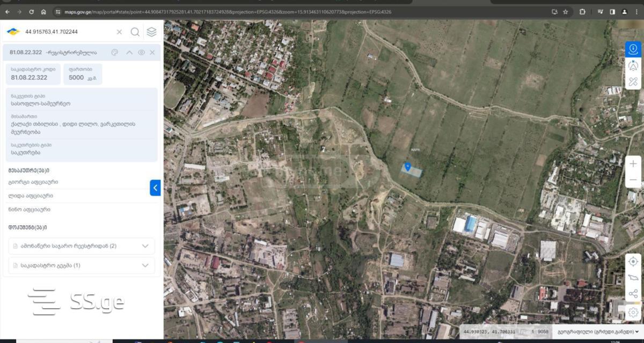
Task: Share the current map view
Action: click(633, 294)
